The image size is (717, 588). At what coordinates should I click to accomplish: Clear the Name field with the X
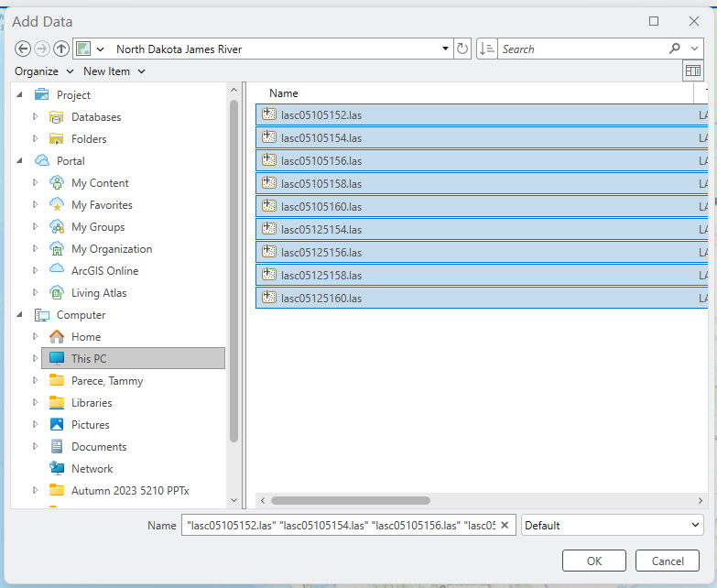(x=505, y=525)
